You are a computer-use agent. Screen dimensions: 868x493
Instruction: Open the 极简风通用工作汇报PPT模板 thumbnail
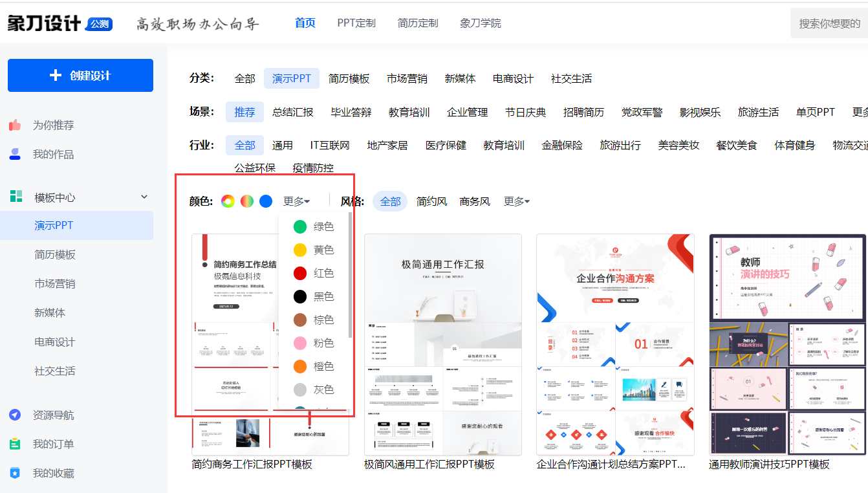442,343
